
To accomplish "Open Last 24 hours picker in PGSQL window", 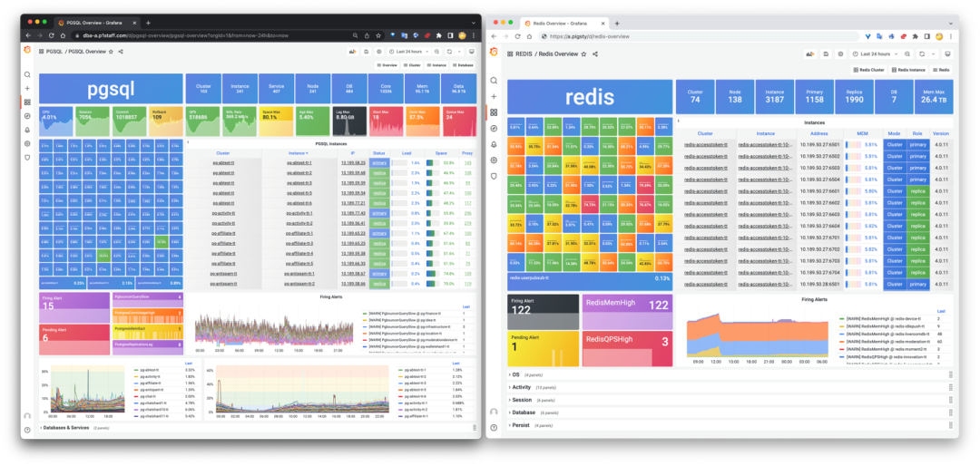I will 408,51.
